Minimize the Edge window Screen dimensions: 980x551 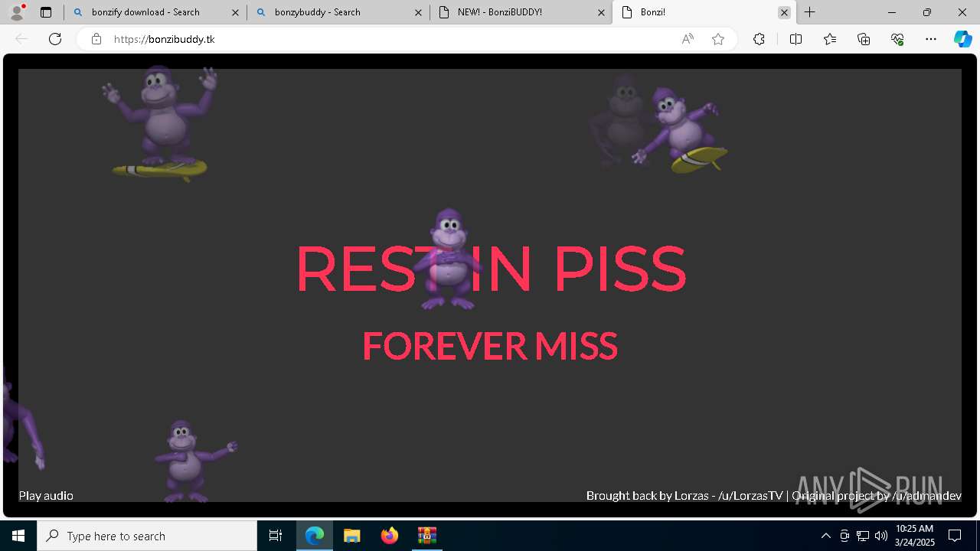892,12
